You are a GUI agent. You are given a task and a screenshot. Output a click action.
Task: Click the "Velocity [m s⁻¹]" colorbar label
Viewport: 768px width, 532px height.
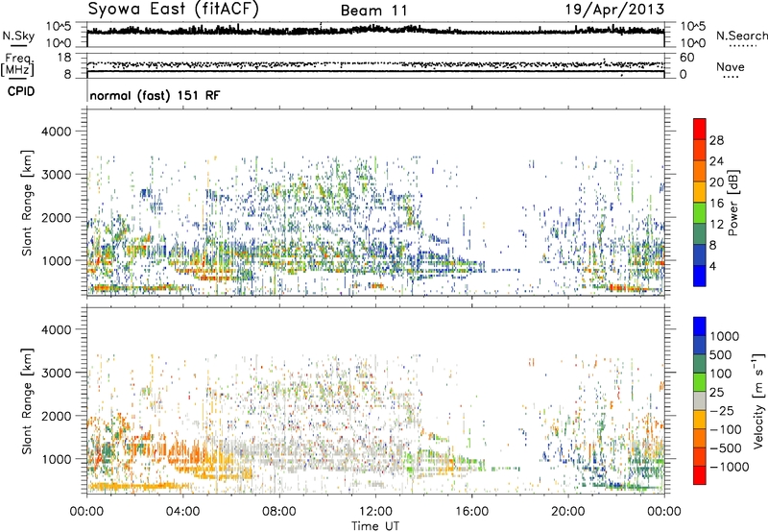(x=757, y=400)
